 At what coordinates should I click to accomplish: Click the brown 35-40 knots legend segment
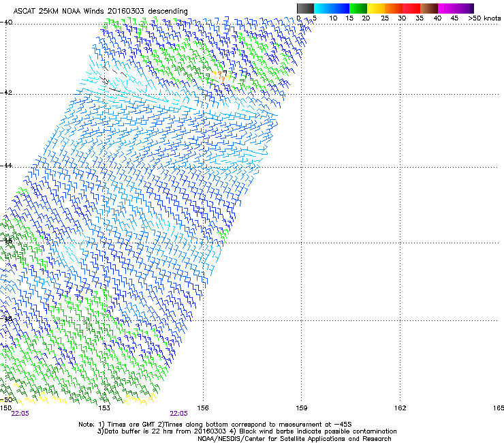(x=429, y=8)
